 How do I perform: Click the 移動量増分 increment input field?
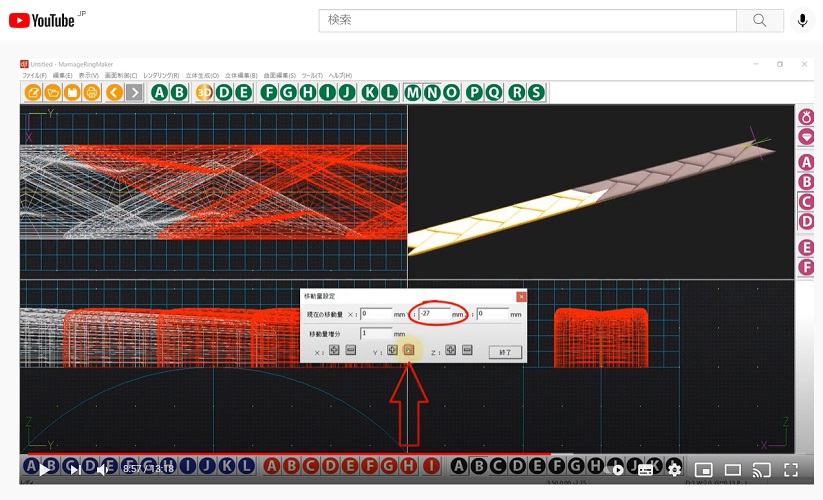coord(376,333)
